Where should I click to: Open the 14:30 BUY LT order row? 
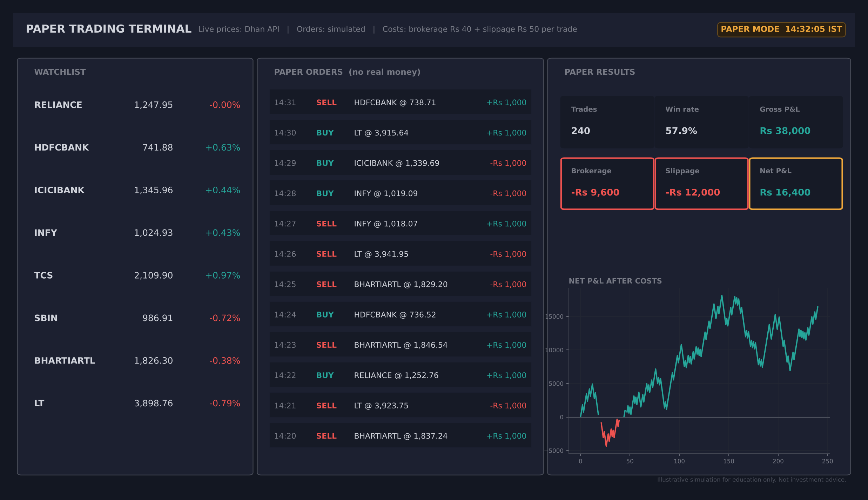[x=400, y=132]
